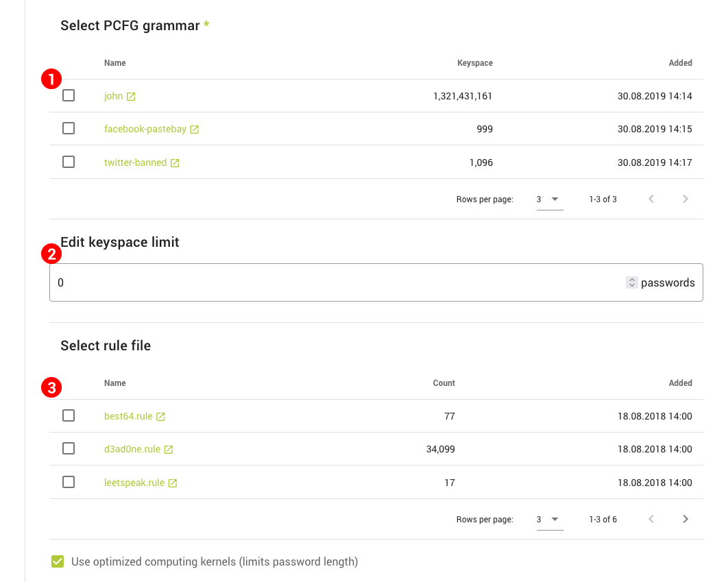Open twitter-banned external link icon
728x582 pixels.
pos(175,163)
